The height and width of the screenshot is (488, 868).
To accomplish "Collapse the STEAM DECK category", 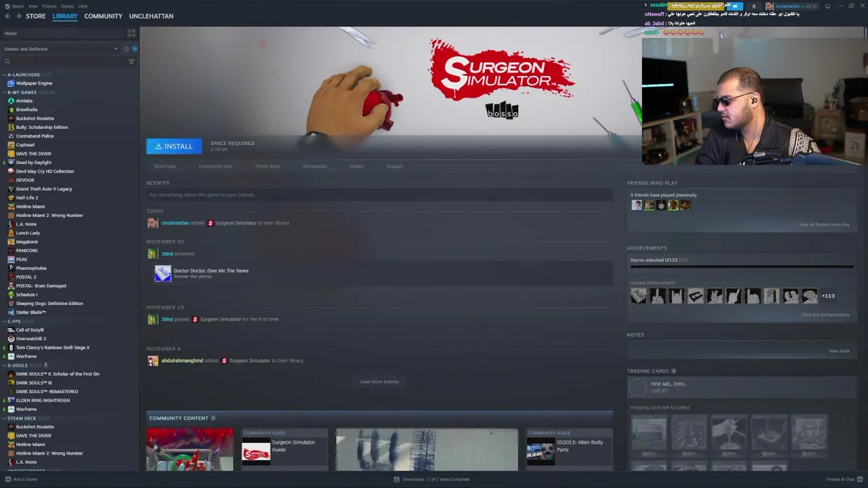I will click(x=4, y=418).
